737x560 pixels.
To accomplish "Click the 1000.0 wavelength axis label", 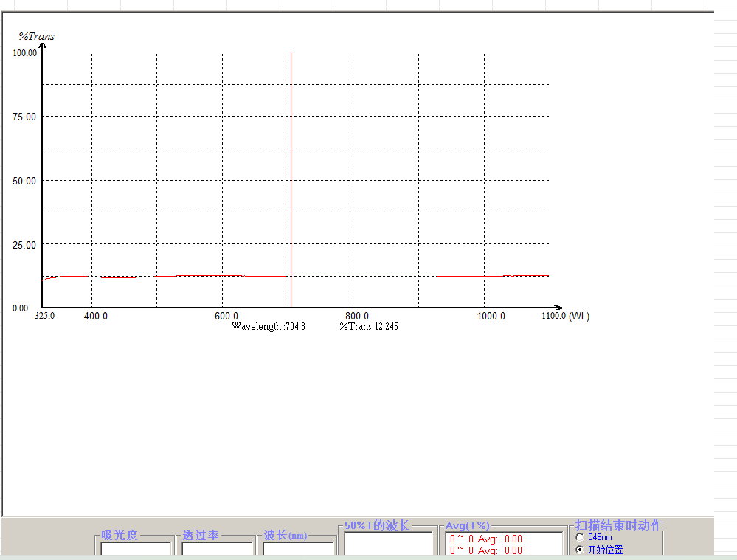I will [x=491, y=316].
